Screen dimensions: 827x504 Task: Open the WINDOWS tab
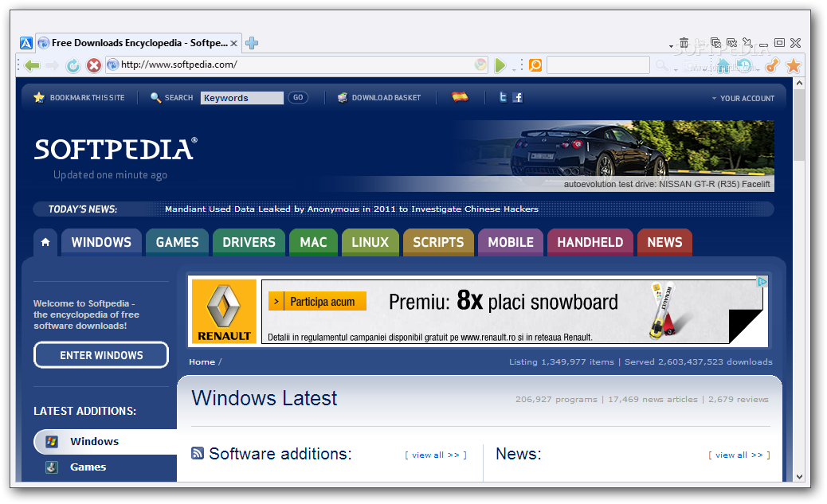click(x=101, y=243)
